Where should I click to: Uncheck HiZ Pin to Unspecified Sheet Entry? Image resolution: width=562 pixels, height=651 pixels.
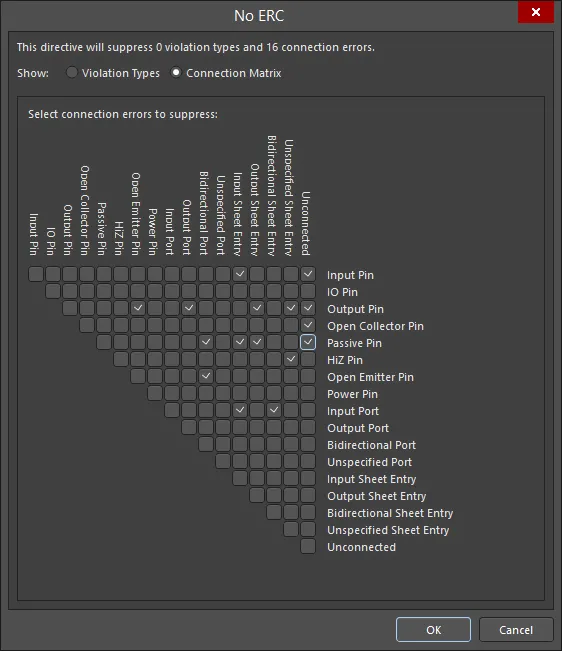pyautogui.click(x=291, y=359)
